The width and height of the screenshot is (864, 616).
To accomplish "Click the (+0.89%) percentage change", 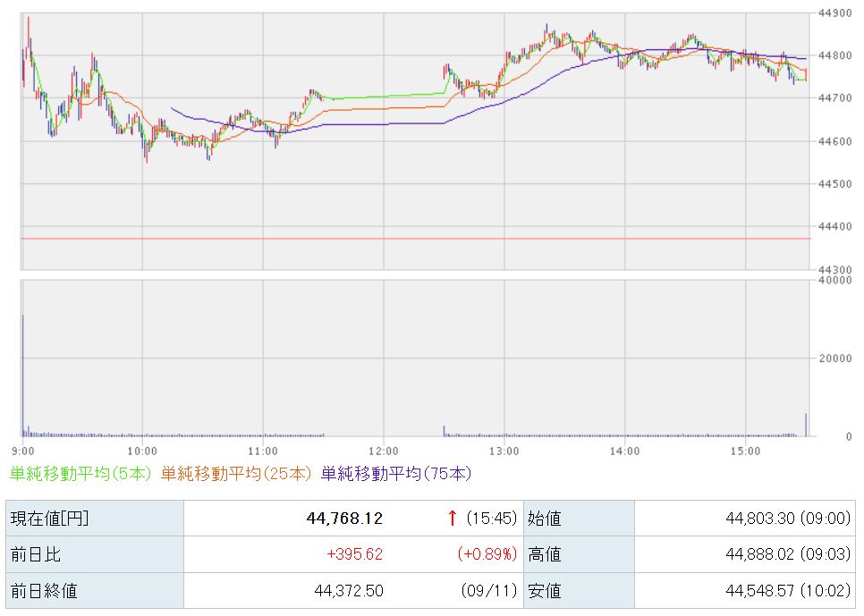I will [x=487, y=554].
